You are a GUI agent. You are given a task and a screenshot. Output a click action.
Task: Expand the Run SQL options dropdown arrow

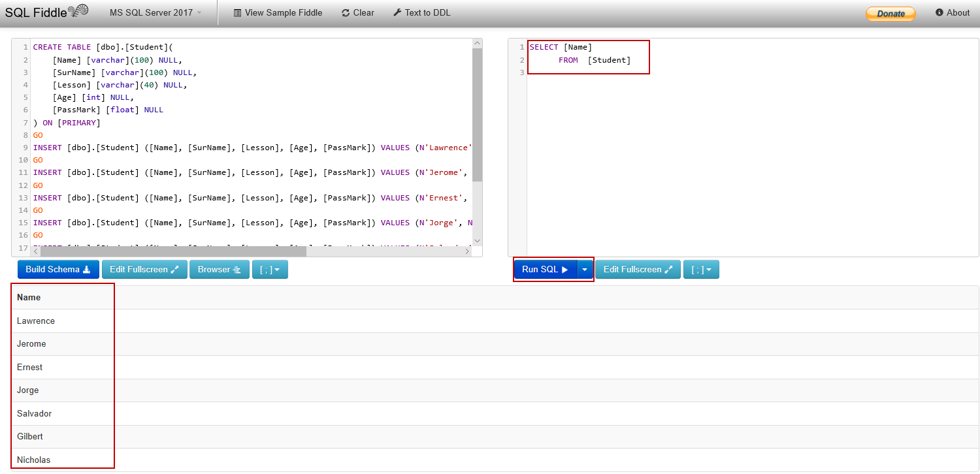click(x=585, y=269)
